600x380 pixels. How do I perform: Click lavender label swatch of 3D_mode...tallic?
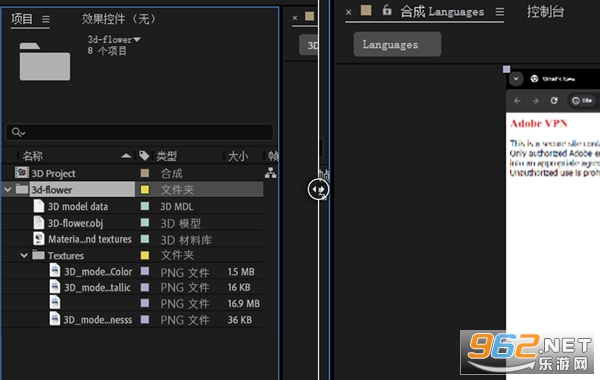pyautogui.click(x=145, y=287)
